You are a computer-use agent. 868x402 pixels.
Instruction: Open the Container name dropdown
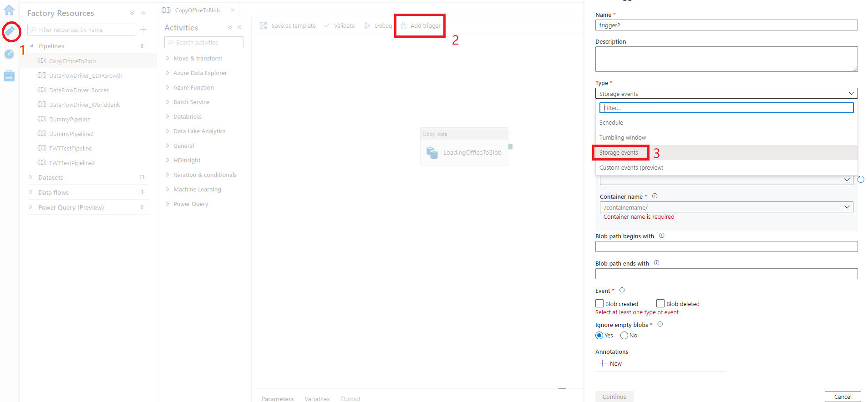726,207
